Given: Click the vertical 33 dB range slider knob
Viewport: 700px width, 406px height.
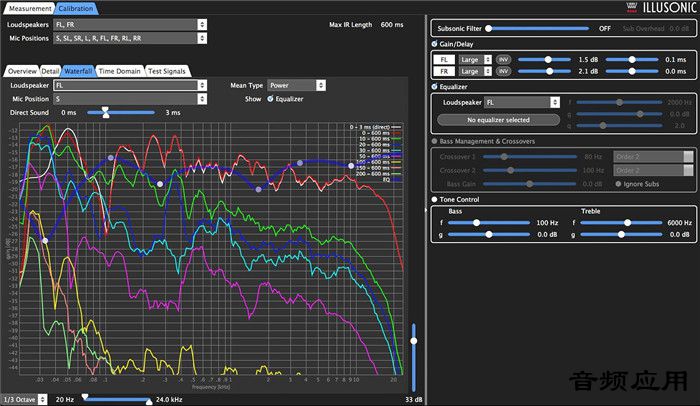Looking at the screenshot, I should pos(414,341).
